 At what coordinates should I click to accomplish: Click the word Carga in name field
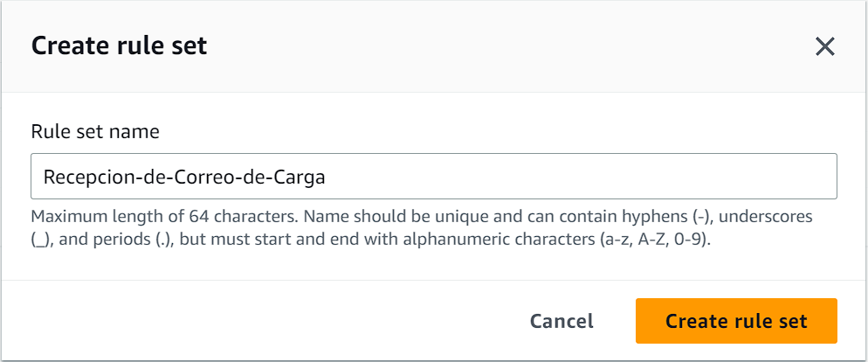pyautogui.click(x=301, y=178)
